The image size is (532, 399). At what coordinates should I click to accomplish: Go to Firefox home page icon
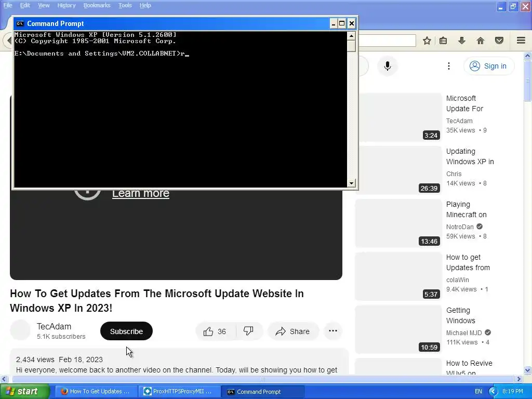coord(481,41)
